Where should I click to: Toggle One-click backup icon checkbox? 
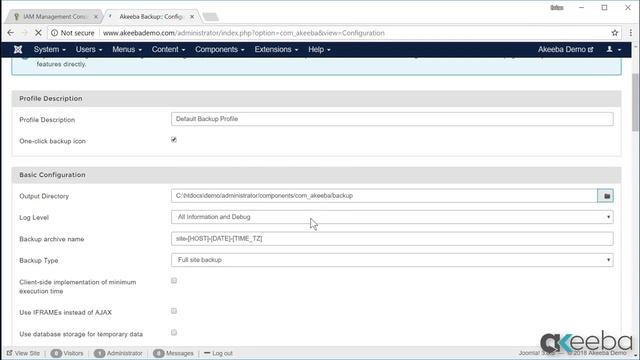(x=174, y=140)
